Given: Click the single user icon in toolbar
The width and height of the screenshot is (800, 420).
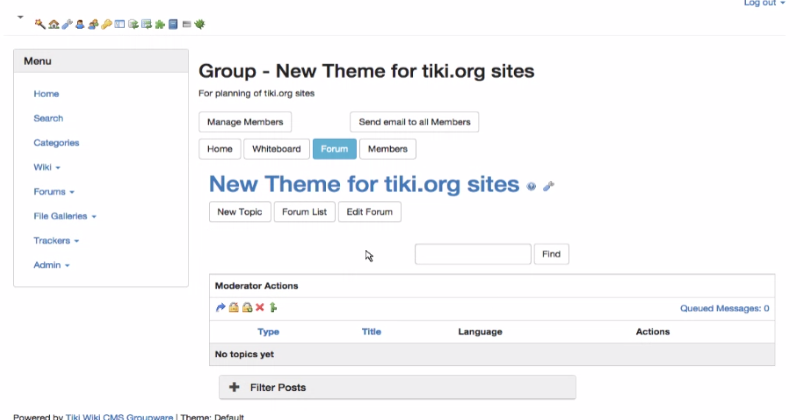Looking at the screenshot, I should [80, 24].
